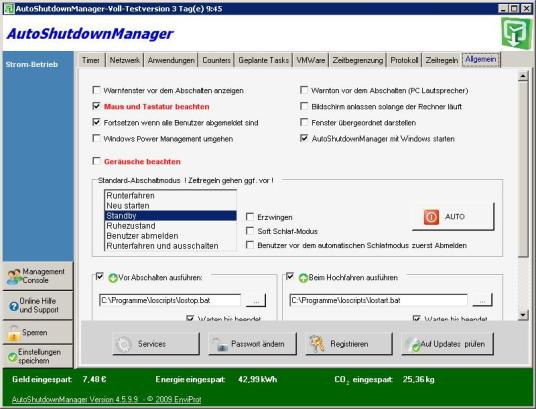This screenshot has width=536, height=409.
Task: Open the AutoShutdownManager Version 4.5.9.9 link
Action: pos(107,399)
